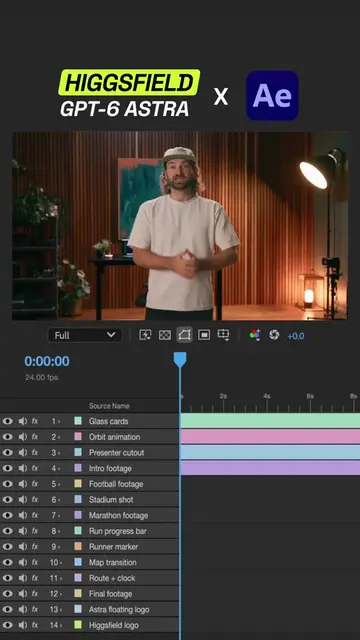This screenshot has height=640, width=360.
Task: Select the Map transition layer name
Action: pyautogui.click(x=113, y=562)
